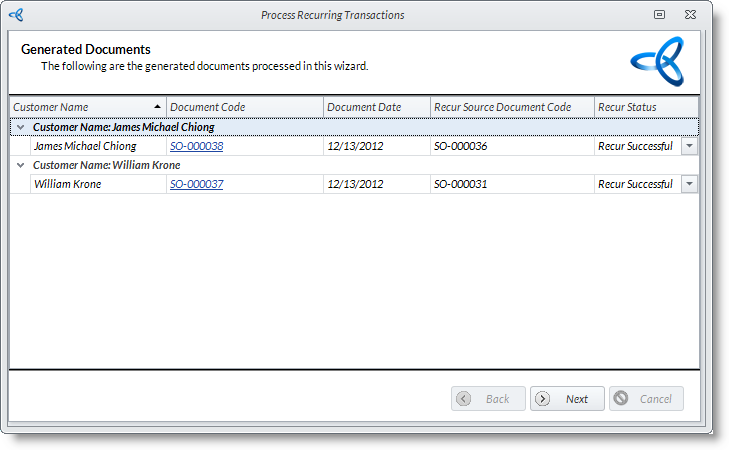Click the Recur Source Document Code header
This screenshot has height=450, width=729.
click(x=511, y=107)
